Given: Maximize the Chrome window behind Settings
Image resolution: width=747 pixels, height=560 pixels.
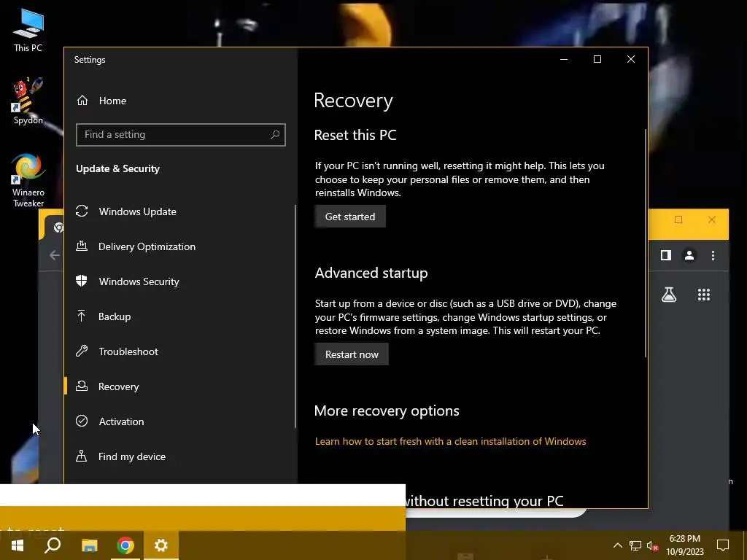Looking at the screenshot, I should click(678, 219).
